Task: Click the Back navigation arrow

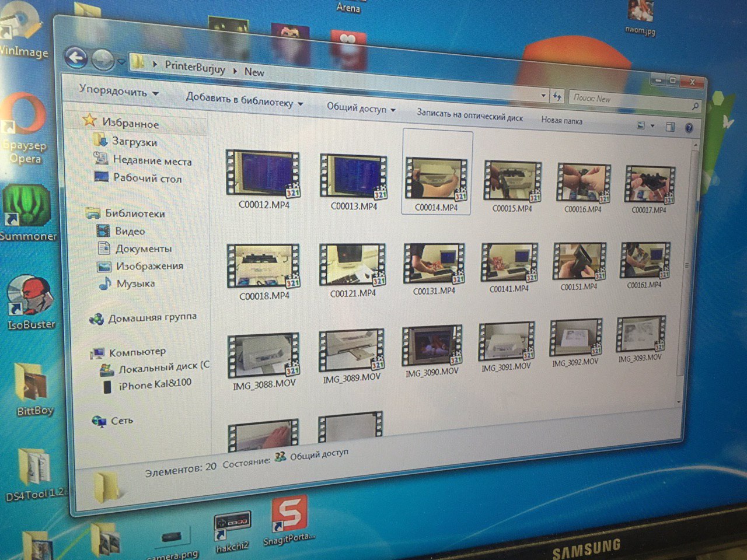Action: [75, 58]
